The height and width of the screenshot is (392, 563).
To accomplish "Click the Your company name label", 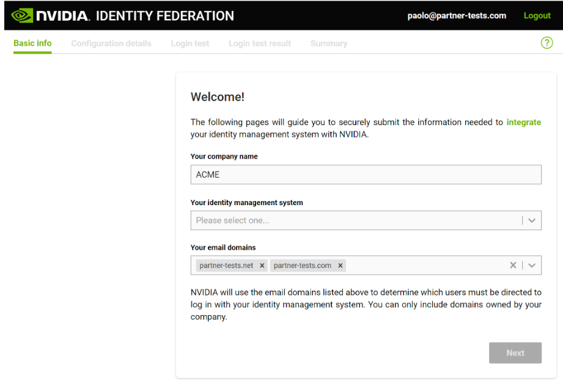I will click(x=224, y=156).
